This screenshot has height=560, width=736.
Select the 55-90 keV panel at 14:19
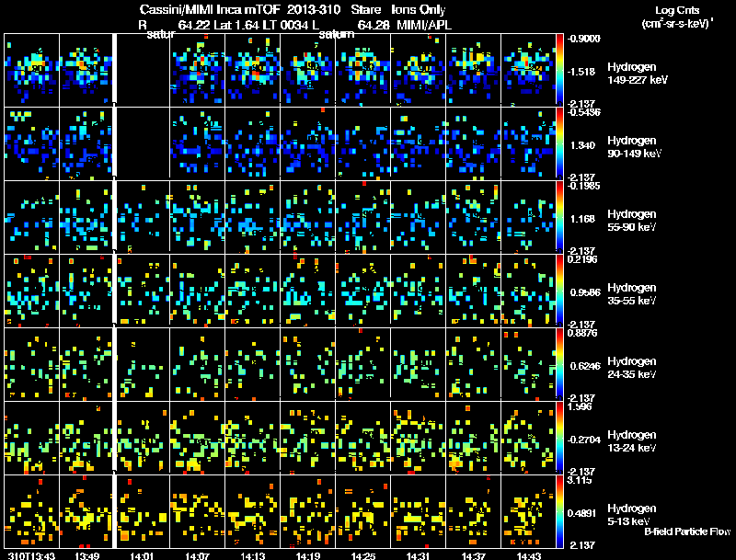[307, 217]
